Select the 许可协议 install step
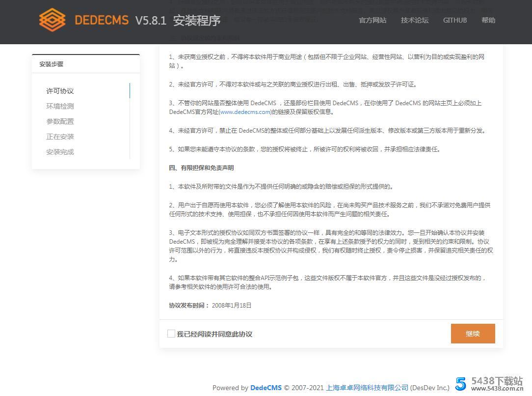 [x=60, y=91]
